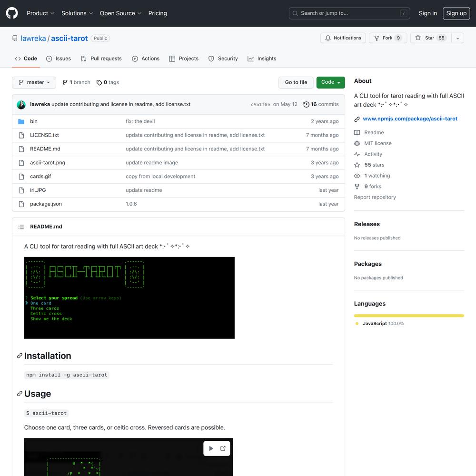The width and height of the screenshot is (476, 476).
Task: Click the LICENSE.txt file icon
Action: point(21,135)
